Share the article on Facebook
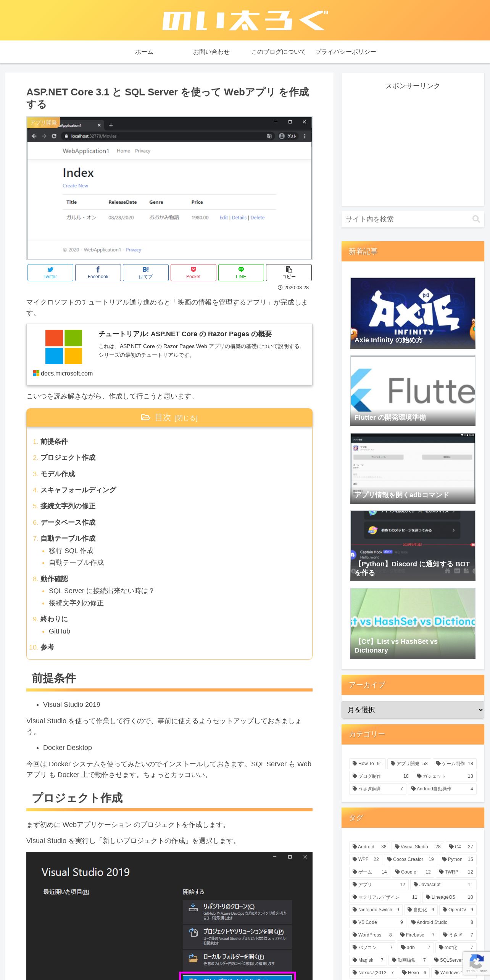Image resolution: width=490 pixels, height=980 pixels. (x=98, y=272)
